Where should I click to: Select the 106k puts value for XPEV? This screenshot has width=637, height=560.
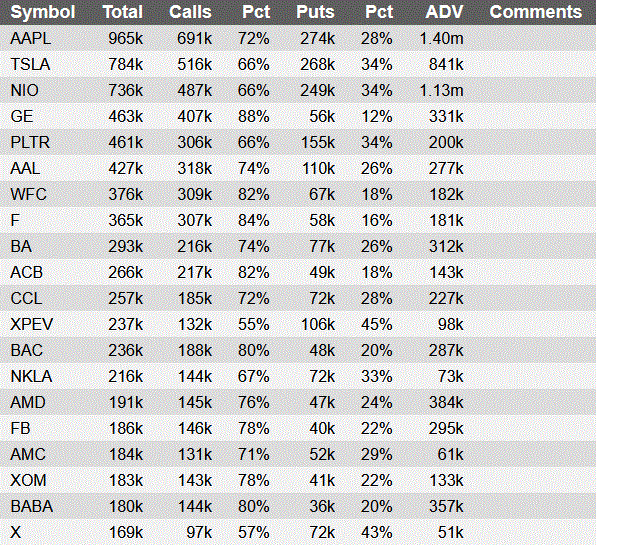click(x=317, y=324)
